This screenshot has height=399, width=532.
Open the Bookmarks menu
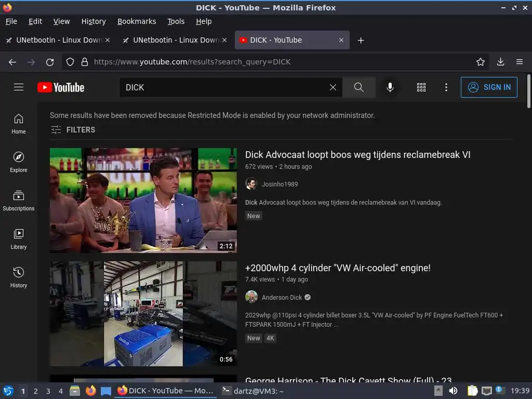pyautogui.click(x=137, y=21)
